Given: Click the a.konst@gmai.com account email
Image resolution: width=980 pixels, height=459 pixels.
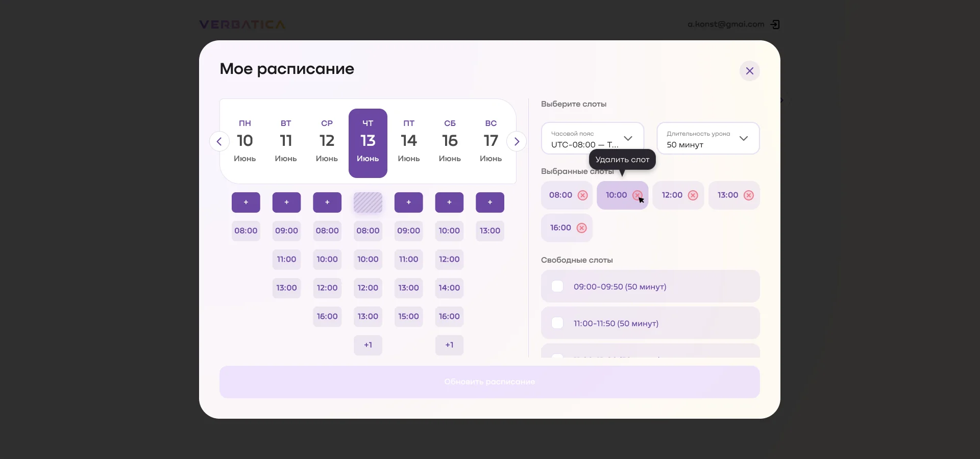Looking at the screenshot, I should click(x=726, y=24).
